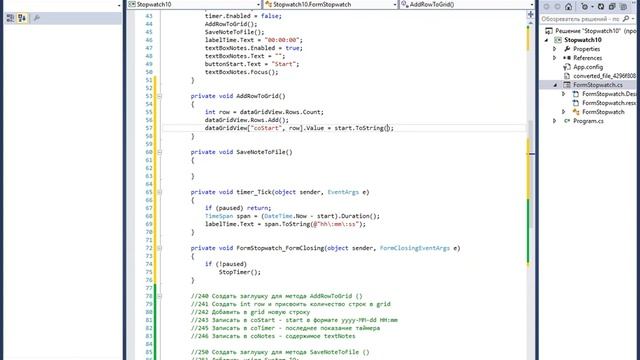Select References item in Solution Explorer

pyautogui.click(x=587, y=58)
